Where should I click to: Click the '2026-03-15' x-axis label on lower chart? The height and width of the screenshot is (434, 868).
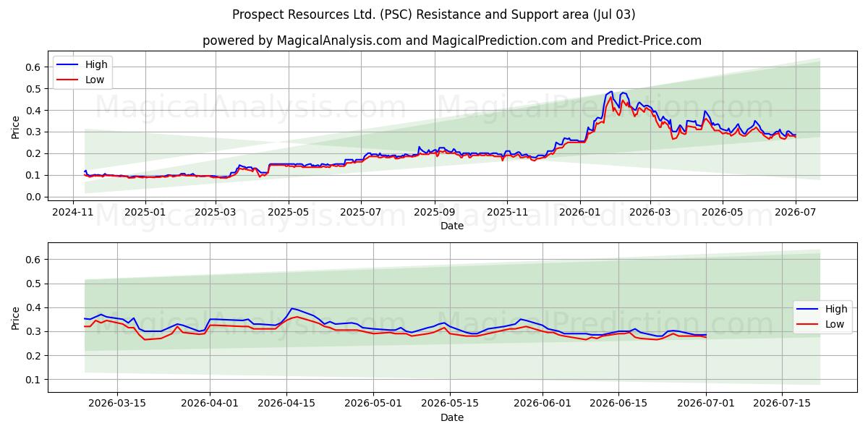(117, 404)
